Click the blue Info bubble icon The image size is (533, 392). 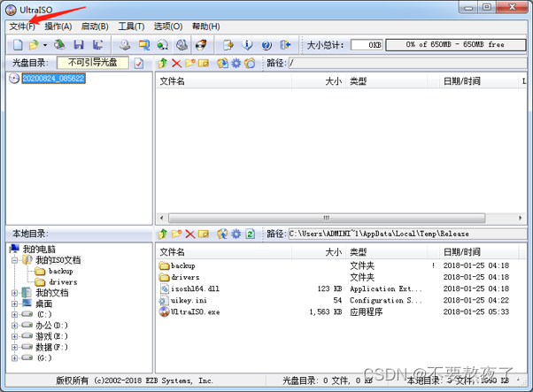coord(247,44)
